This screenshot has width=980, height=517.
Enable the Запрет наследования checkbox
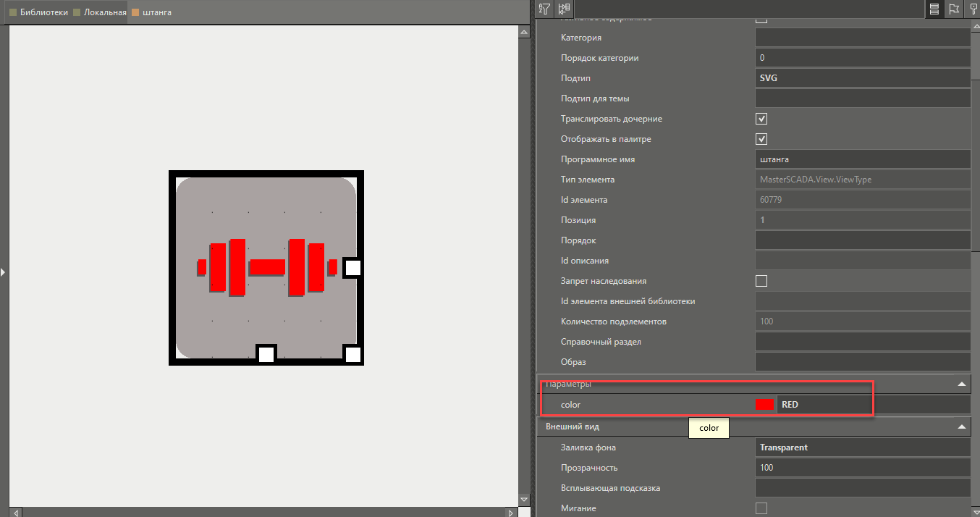click(761, 280)
